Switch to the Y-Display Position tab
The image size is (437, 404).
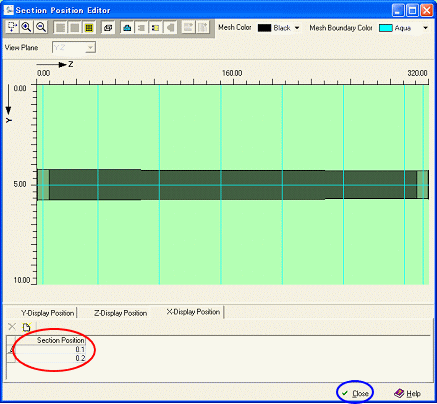tap(47, 313)
